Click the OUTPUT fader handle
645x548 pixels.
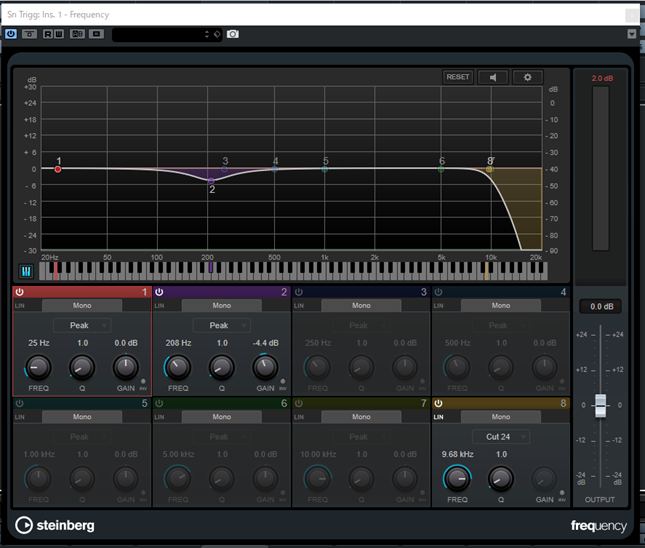600,405
